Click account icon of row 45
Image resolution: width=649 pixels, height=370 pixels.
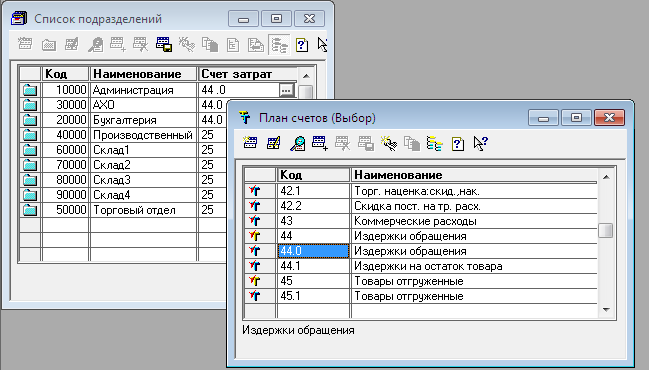(x=255, y=281)
